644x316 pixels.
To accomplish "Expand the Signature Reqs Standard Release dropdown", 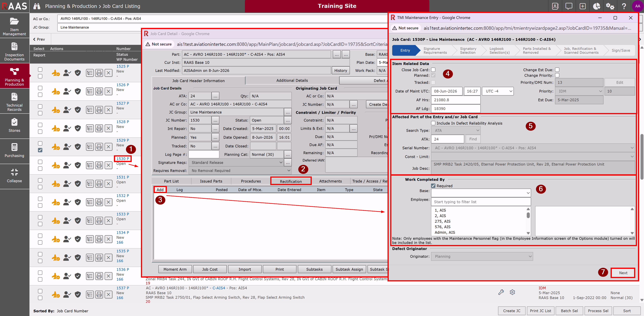I will [236, 163].
